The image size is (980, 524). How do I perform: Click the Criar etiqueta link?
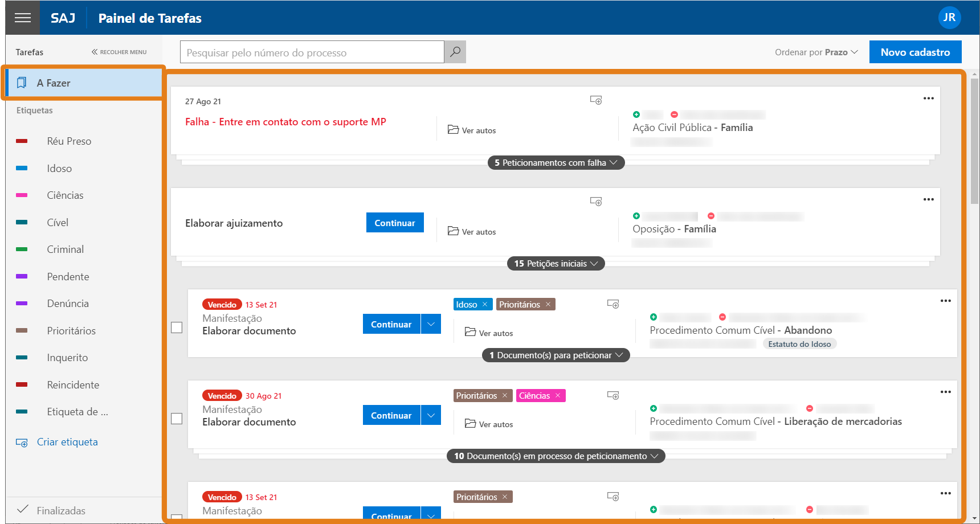[x=67, y=442]
